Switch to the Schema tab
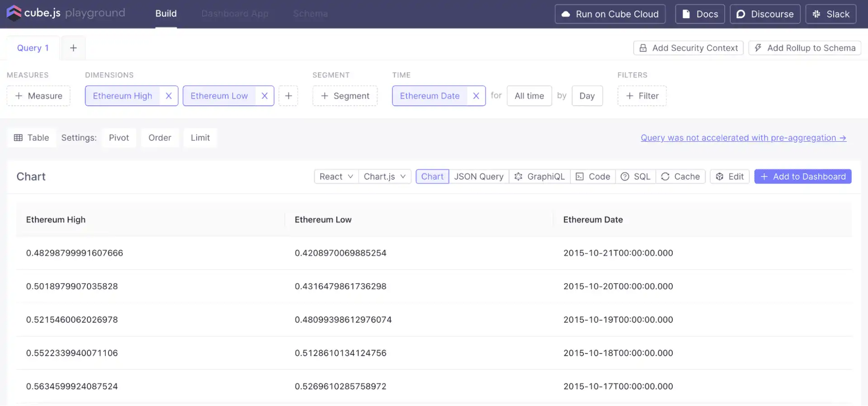This screenshot has width=868, height=406. click(x=310, y=14)
